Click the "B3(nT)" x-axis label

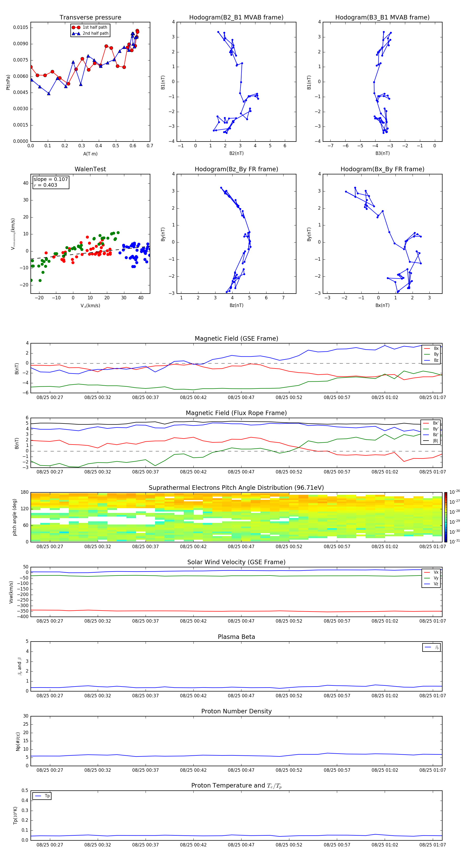382,153
